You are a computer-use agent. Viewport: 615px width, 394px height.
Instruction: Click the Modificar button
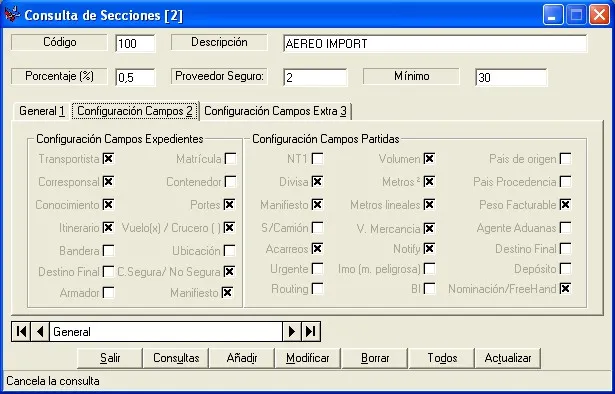(308, 358)
